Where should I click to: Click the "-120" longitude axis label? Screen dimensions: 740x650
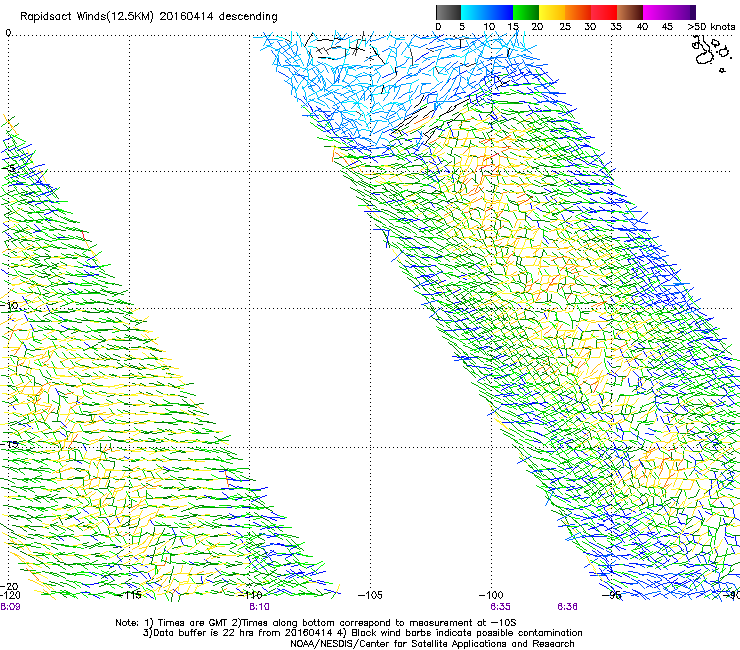(10, 595)
